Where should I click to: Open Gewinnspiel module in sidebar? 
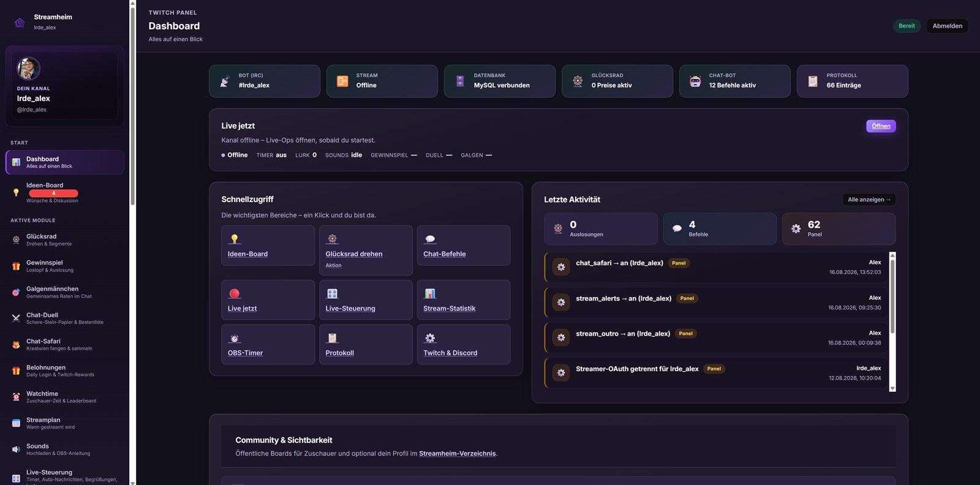(x=65, y=266)
